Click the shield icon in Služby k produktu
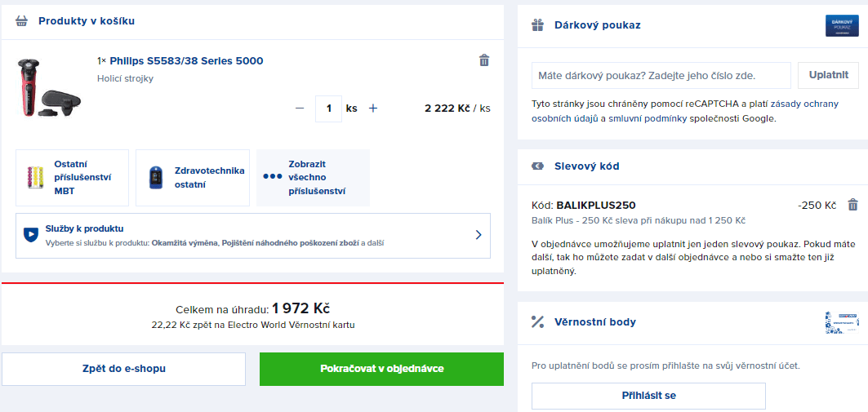 point(31,234)
